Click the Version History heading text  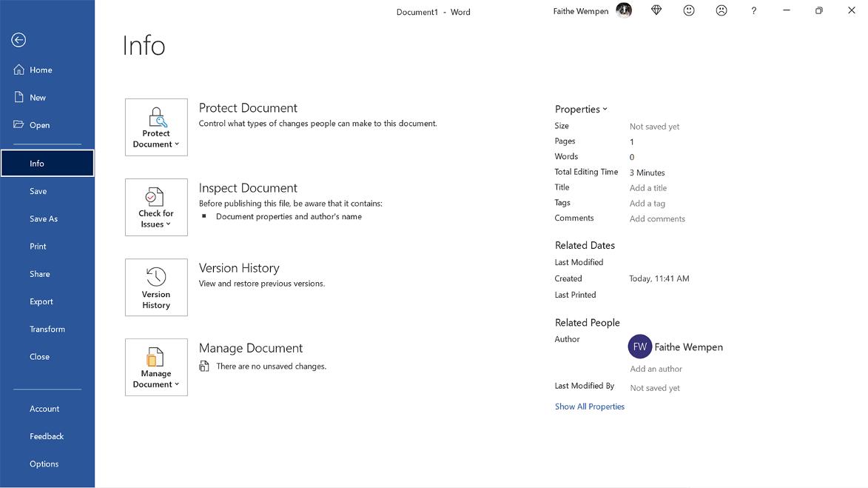[x=239, y=268]
